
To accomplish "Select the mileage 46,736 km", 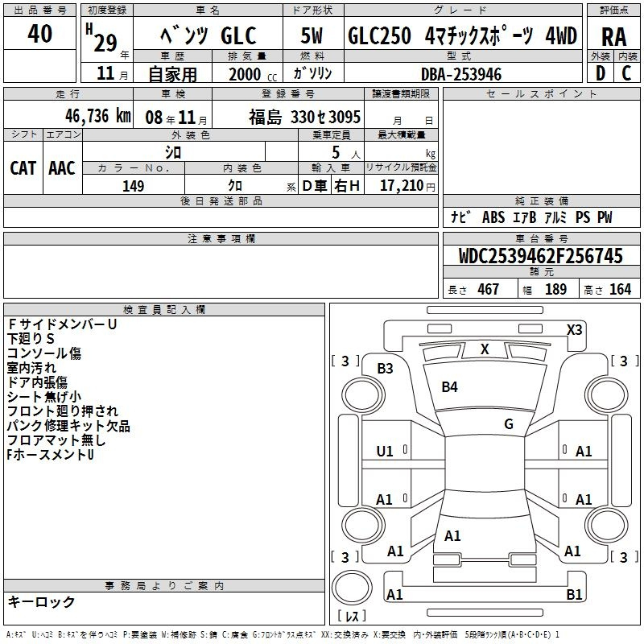I will [98, 116].
